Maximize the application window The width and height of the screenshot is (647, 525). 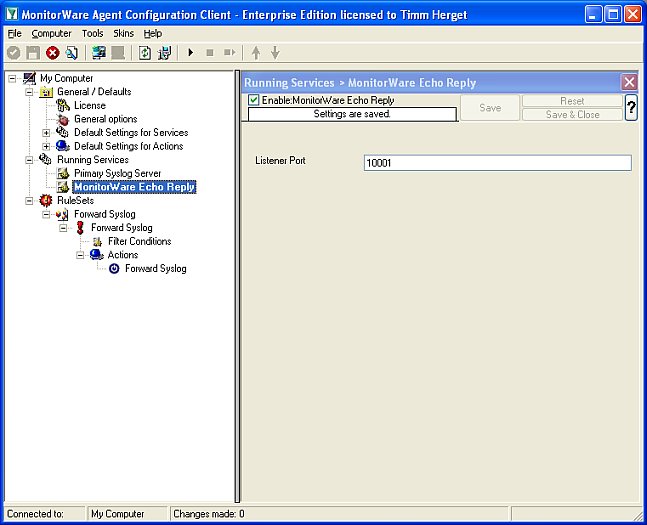613,15
